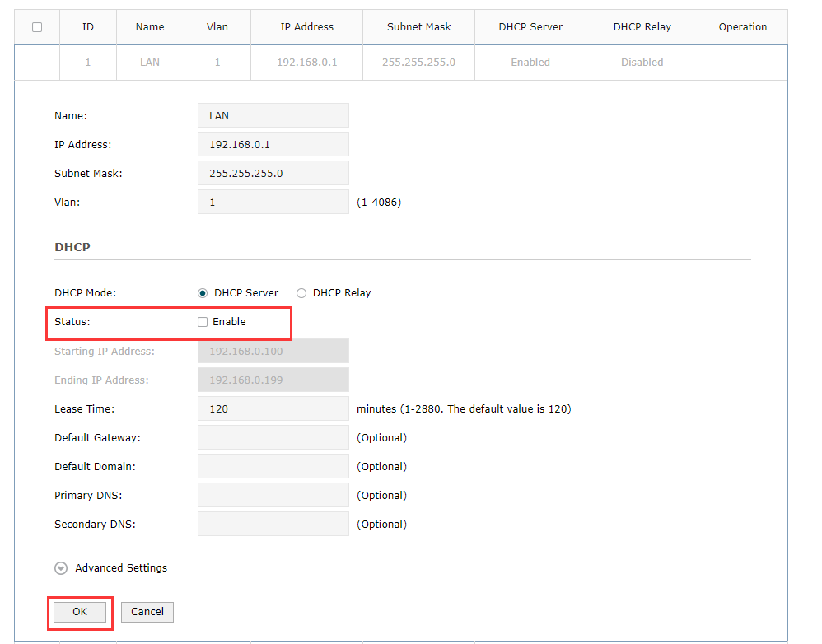Select the LAN cell in the table row

[150, 63]
